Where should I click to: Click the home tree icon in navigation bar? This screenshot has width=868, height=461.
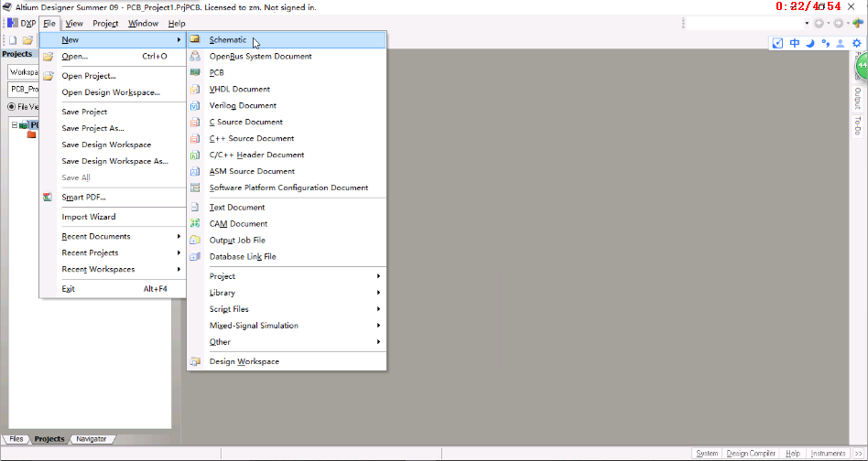[858, 23]
